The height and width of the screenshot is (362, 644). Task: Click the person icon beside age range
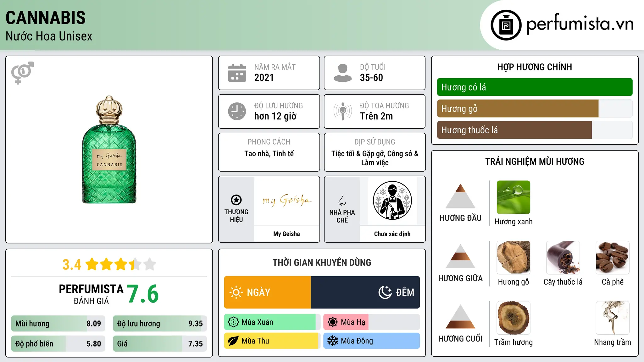coord(342,73)
